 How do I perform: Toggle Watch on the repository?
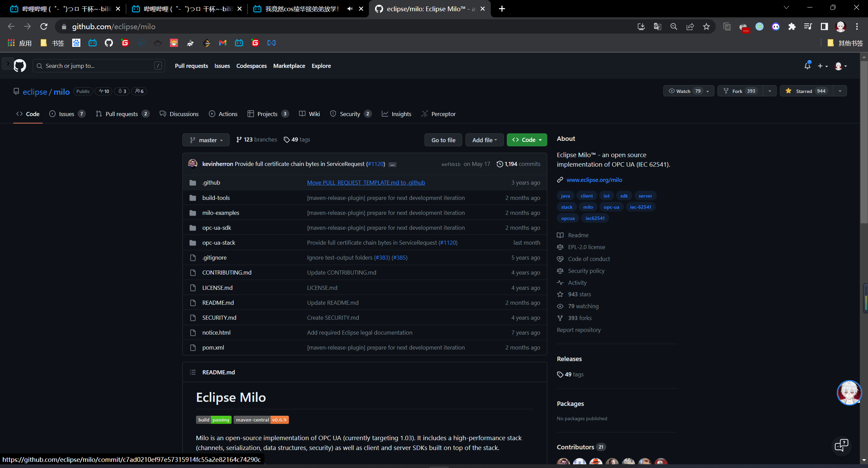(x=684, y=91)
